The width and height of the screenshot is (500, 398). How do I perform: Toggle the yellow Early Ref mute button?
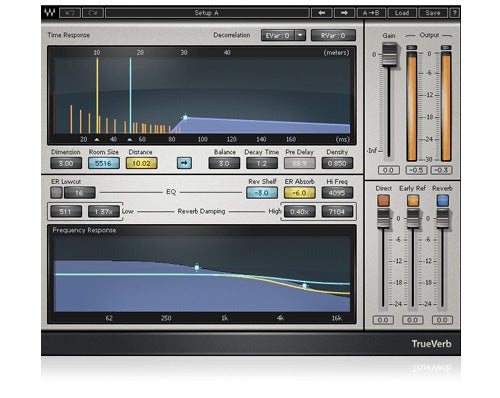[413, 200]
